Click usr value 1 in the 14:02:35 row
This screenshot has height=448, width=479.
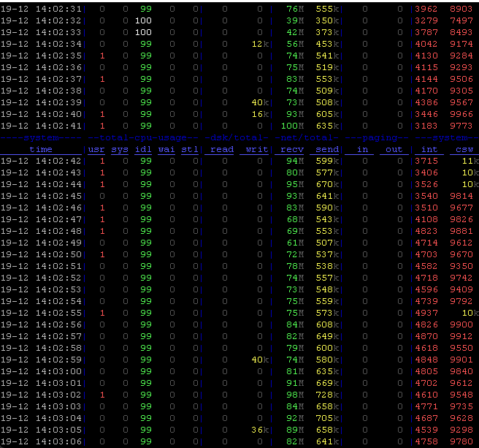click(x=102, y=56)
